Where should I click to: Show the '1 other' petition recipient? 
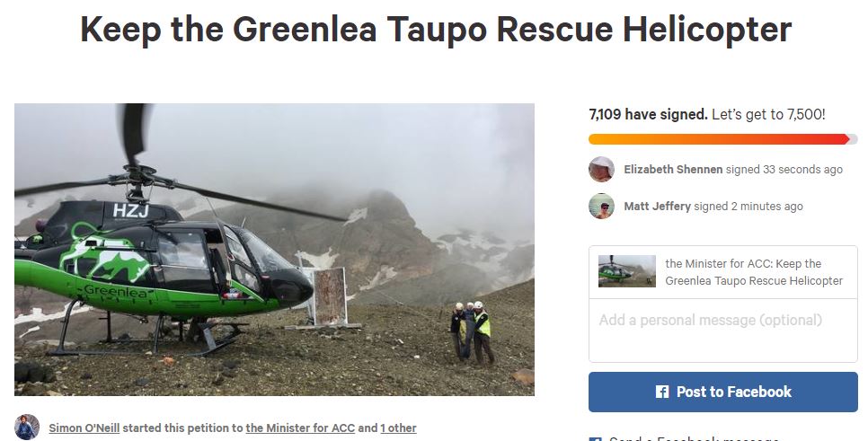click(x=398, y=428)
